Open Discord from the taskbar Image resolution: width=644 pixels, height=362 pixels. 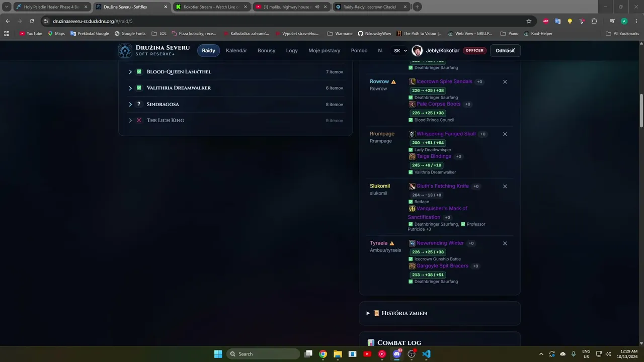tap(397, 354)
